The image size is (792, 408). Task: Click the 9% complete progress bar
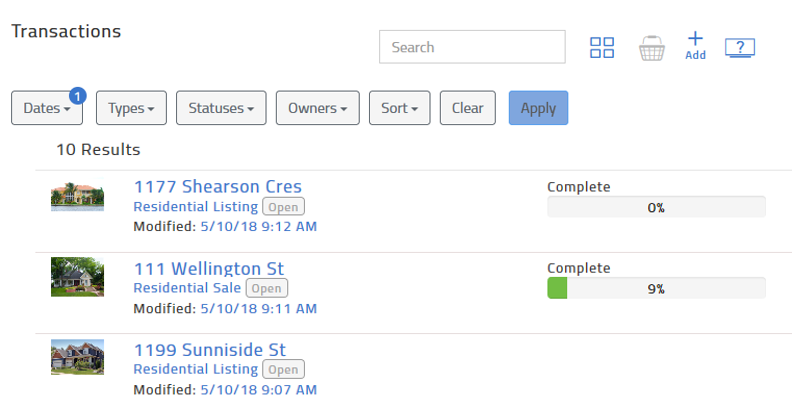[655, 288]
